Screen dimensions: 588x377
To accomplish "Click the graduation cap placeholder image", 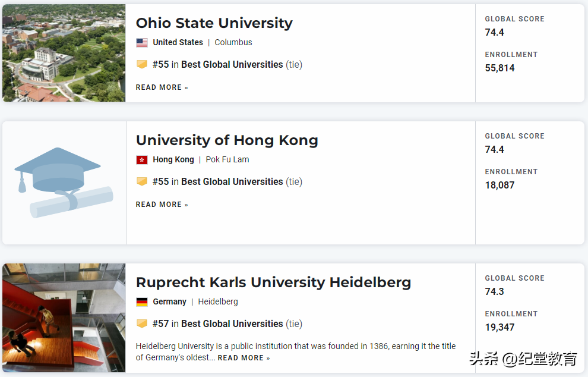I will click(x=64, y=183).
